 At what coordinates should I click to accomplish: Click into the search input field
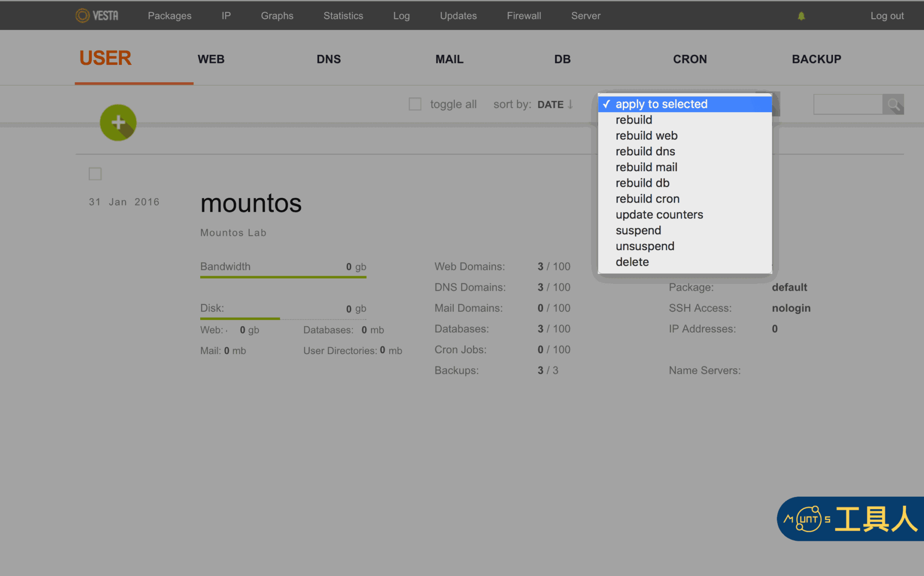click(x=847, y=104)
